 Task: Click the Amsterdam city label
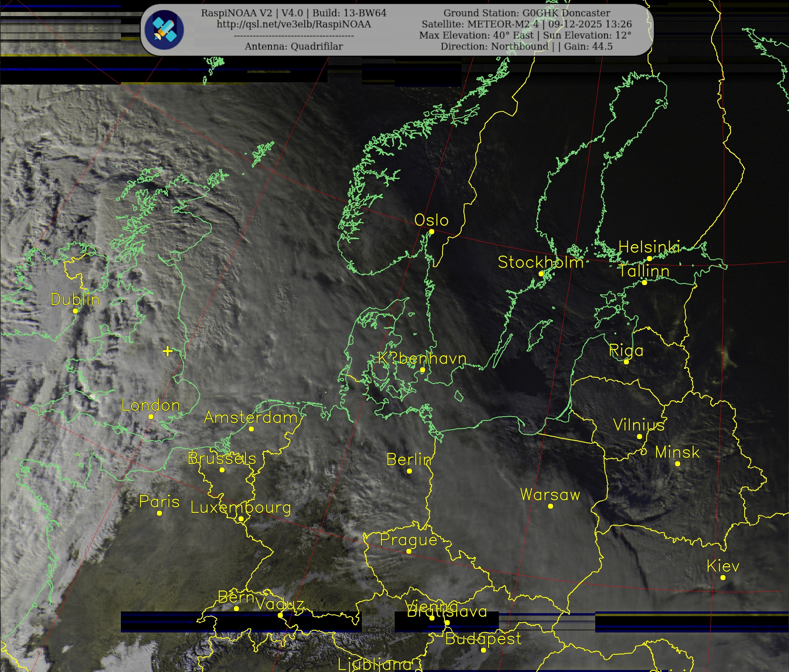pos(251,418)
